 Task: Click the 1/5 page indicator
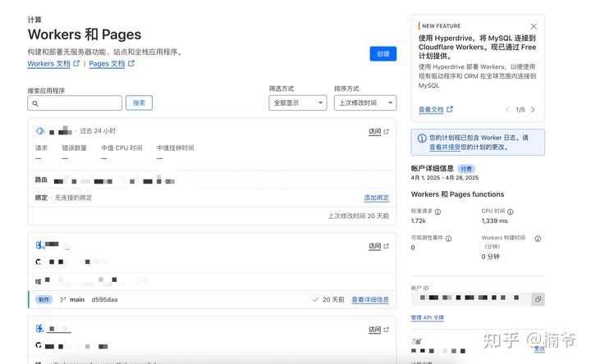(520, 110)
